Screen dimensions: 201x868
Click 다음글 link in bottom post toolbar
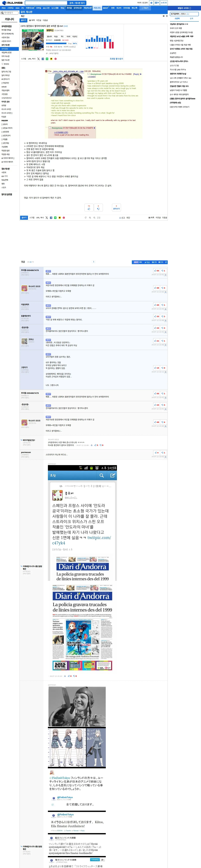[165, 218]
